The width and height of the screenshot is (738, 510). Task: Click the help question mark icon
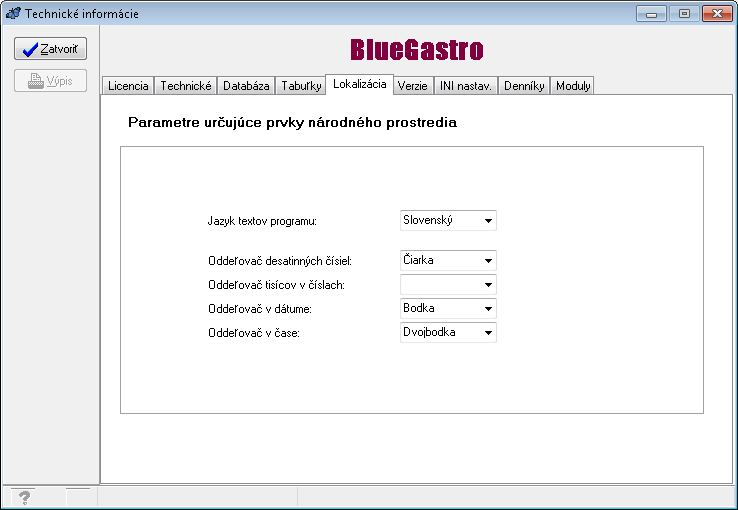[24, 497]
